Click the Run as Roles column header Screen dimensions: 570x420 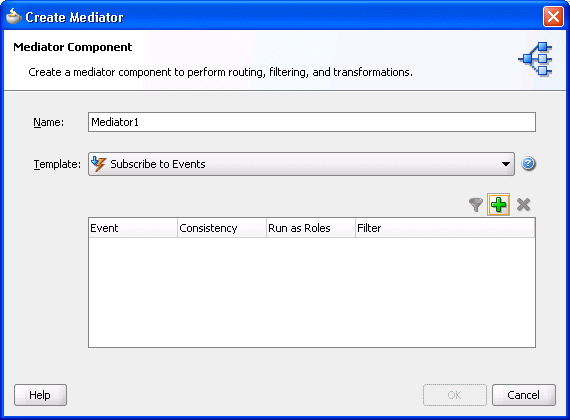coord(310,228)
